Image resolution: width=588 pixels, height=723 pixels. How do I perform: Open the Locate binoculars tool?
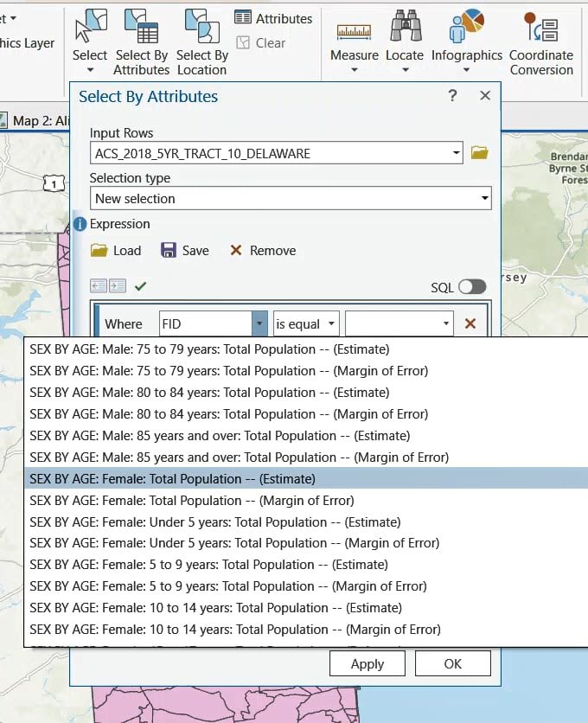pyautogui.click(x=405, y=35)
